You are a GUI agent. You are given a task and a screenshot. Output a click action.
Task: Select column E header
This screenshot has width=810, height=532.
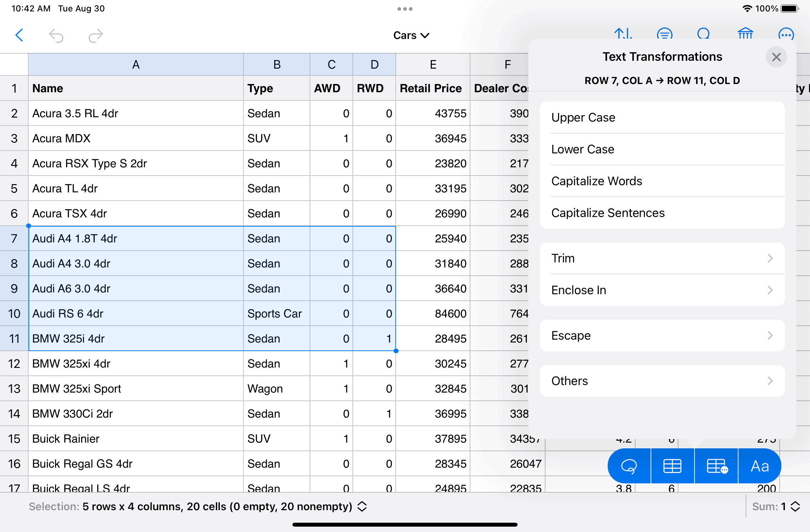pyautogui.click(x=433, y=64)
